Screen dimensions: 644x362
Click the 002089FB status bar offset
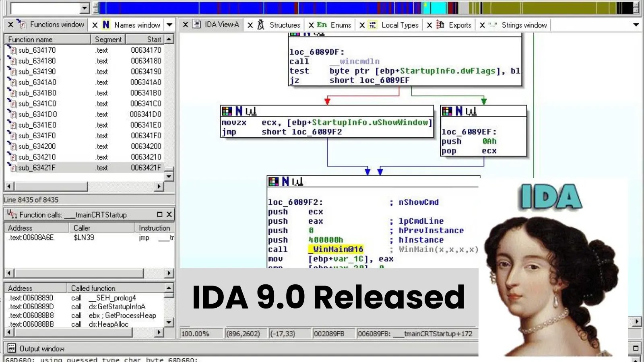(334, 334)
